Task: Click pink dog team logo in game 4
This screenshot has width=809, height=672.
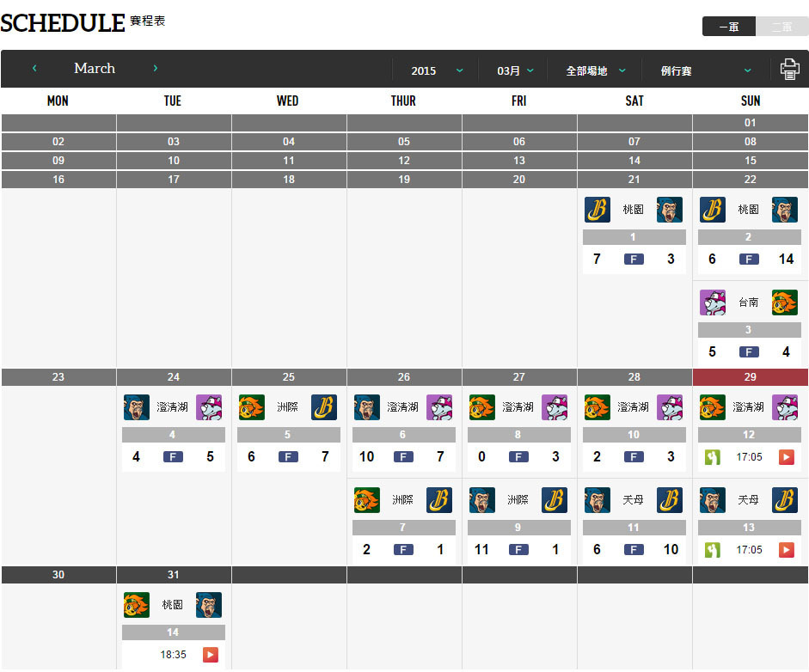Action: 209,407
